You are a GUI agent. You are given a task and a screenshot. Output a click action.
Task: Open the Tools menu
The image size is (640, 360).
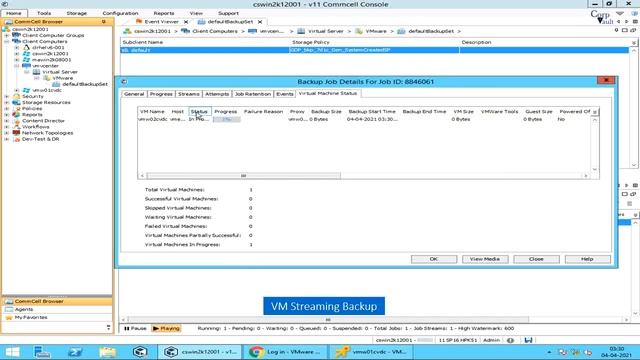pos(44,13)
